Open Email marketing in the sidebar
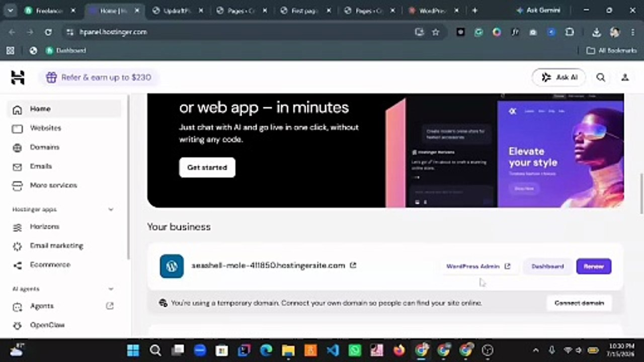 64,246
